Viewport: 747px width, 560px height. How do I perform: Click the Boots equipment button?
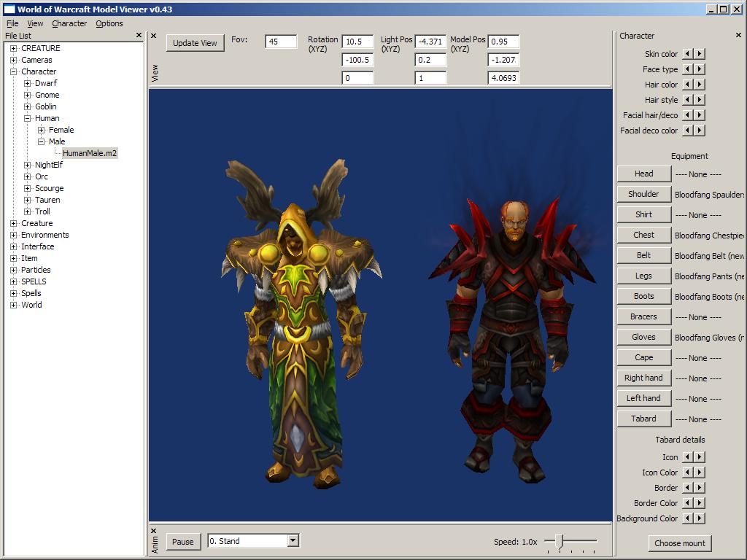[643, 296]
